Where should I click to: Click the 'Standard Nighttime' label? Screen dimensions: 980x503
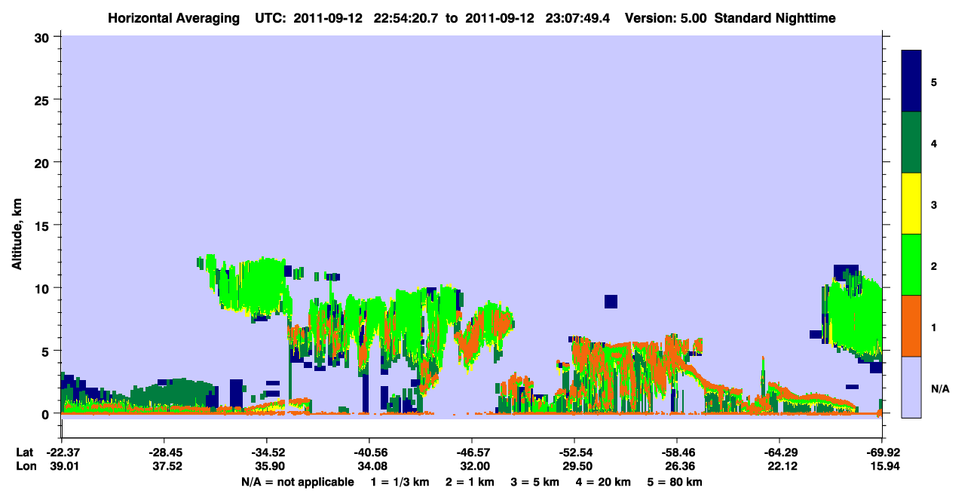click(775, 17)
